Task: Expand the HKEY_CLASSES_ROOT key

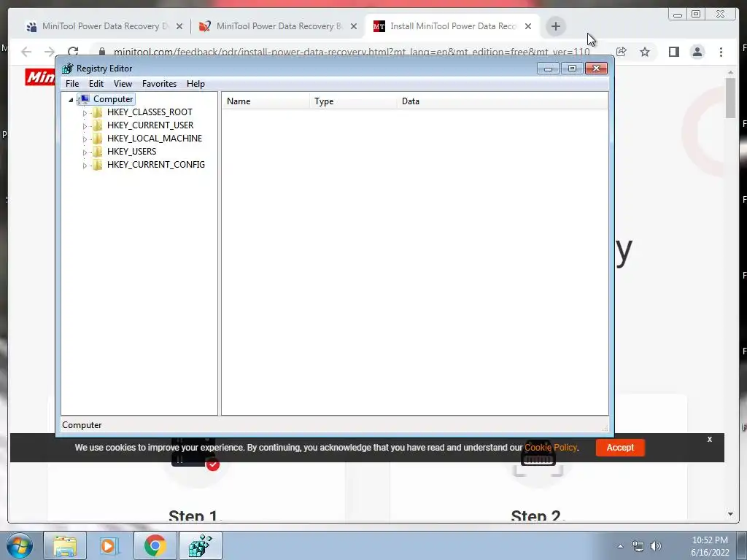Action: (x=85, y=113)
